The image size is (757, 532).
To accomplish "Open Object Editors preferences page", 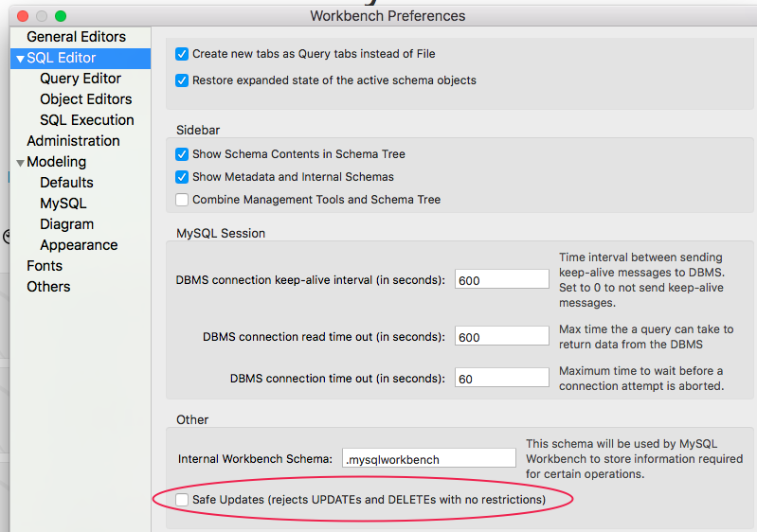I will click(x=86, y=99).
